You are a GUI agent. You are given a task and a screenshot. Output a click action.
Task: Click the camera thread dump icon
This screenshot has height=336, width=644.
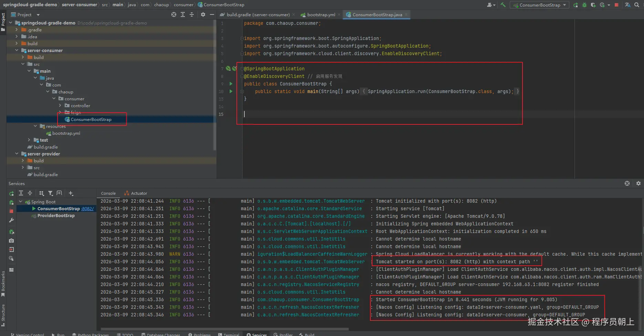point(11,241)
